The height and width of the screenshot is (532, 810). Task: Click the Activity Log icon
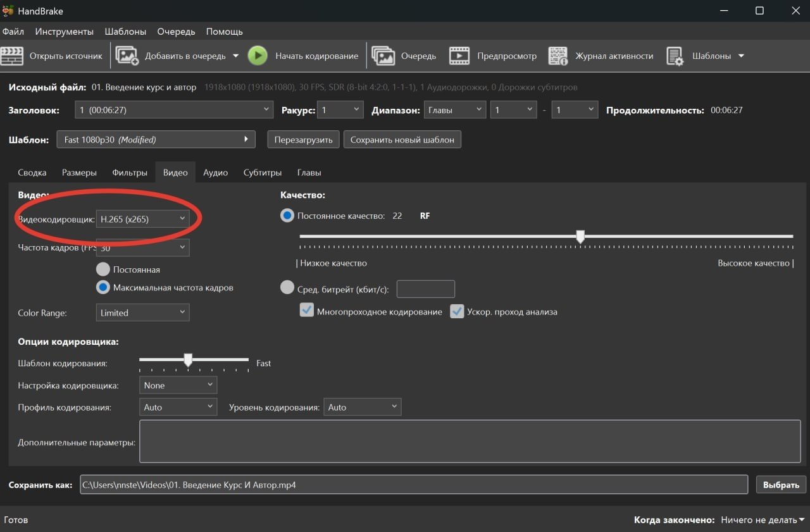(558, 56)
